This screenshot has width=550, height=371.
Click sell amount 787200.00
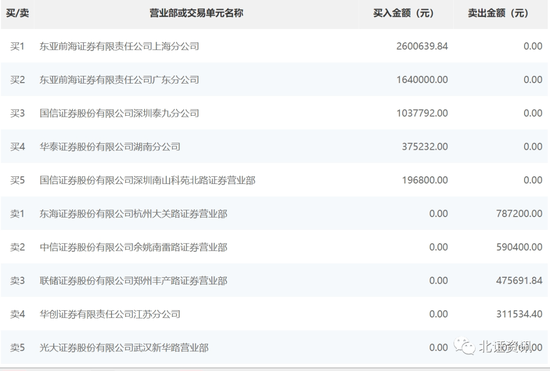519,214
